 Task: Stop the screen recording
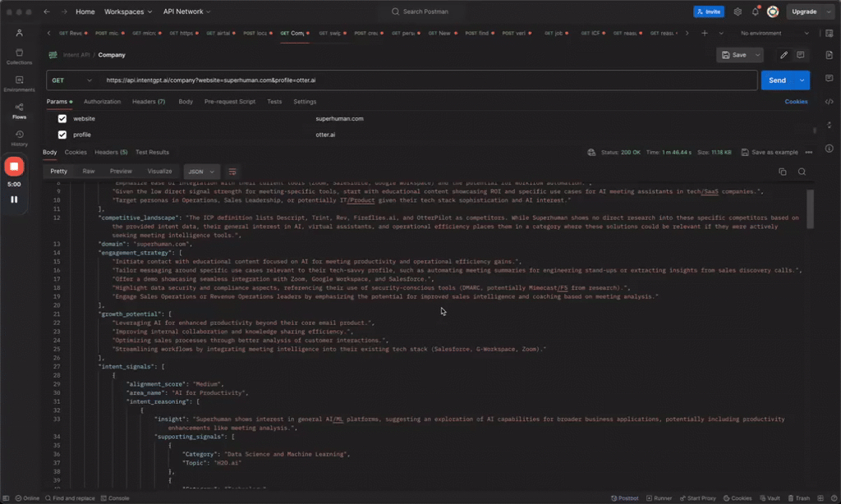click(14, 167)
